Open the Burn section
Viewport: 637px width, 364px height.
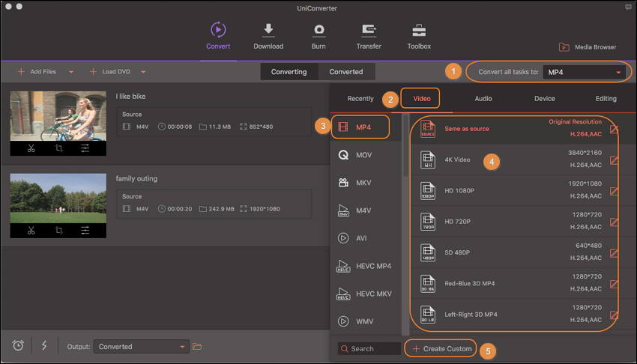coord(318,36)
